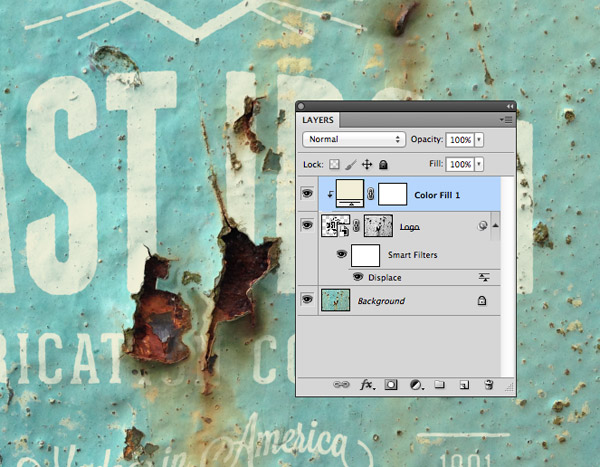The height and width of the screenshot is (467, 600).
Task: Lock layer position
Action: 367,164
